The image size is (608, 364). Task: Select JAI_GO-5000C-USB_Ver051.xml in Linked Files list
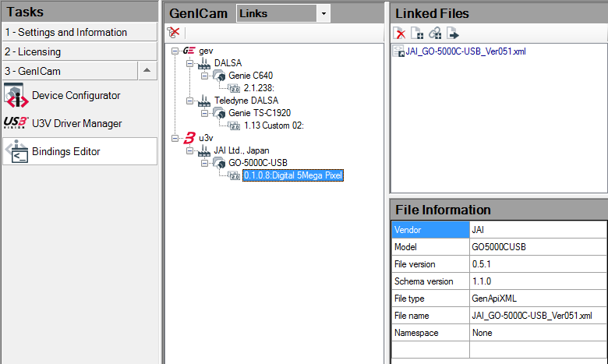click(x=465, y=51)
